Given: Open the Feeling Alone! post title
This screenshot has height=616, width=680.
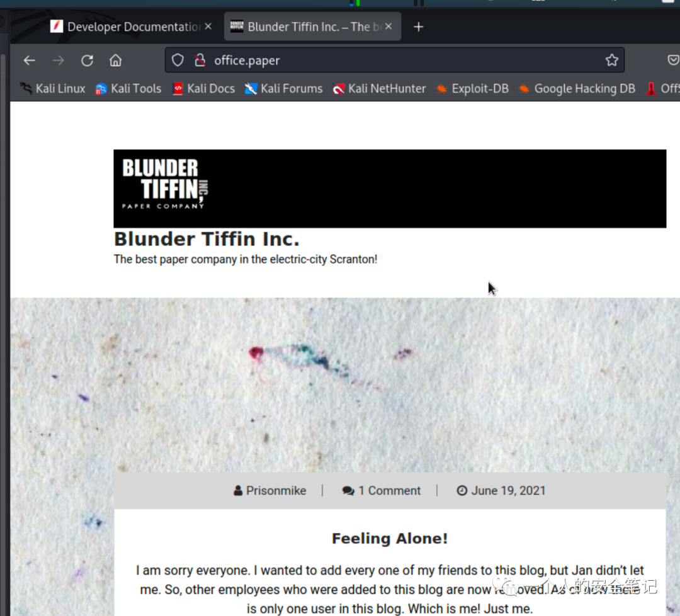Looking at the screenshot, I should (390, 539).
